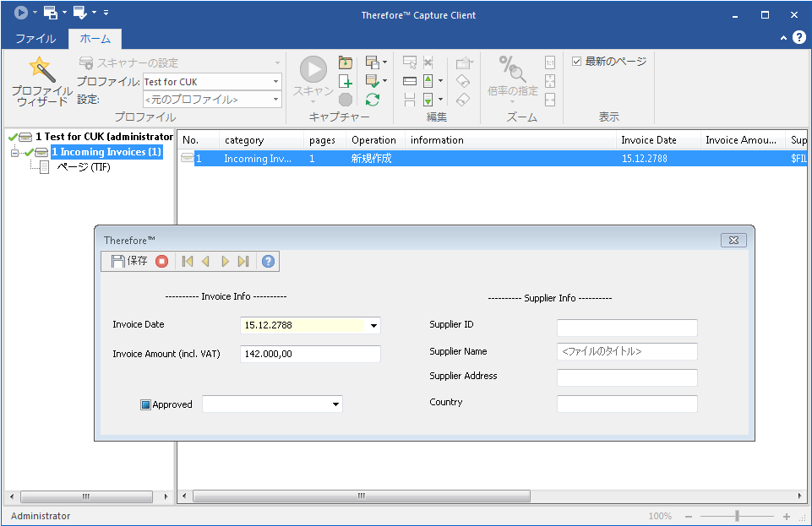Image resolution: width=812 pixels, height=526 pixels.
Task: Click the Invoice Date column header
Action: (657, 140)
